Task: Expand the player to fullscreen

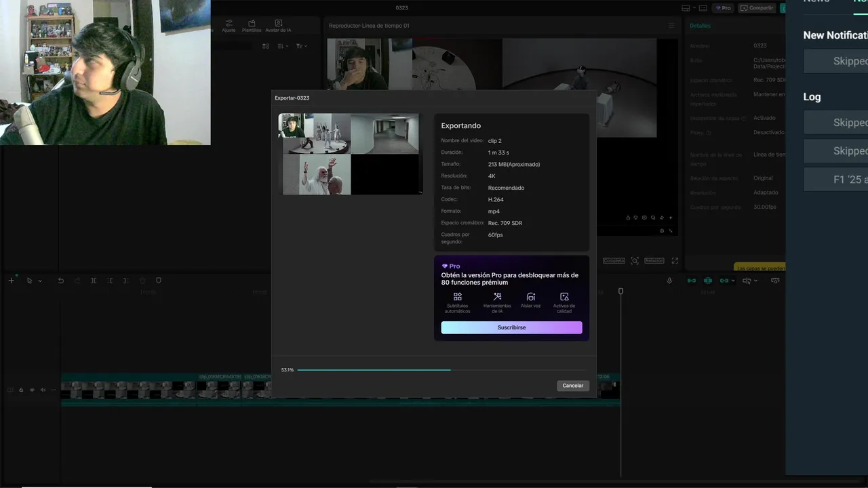Action: click(675, 261)
